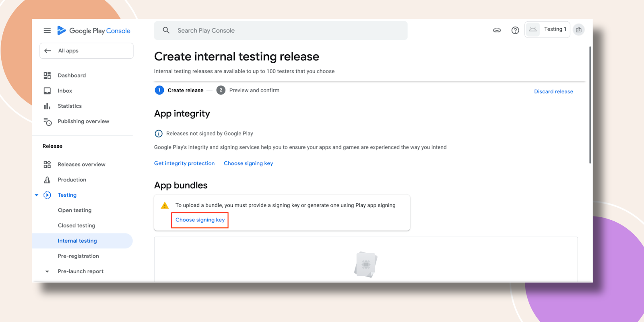Click the vertical page scrollbar
This screenshot has width=644, height=322.
[x=590, y=105]
